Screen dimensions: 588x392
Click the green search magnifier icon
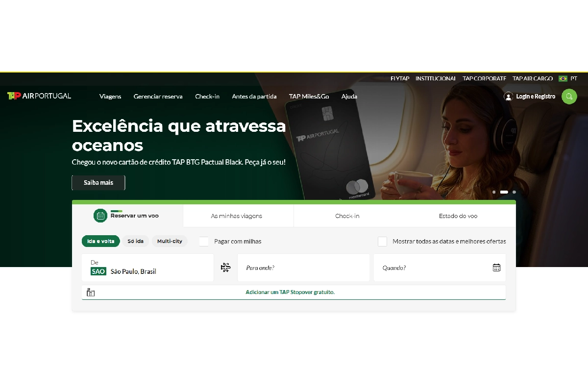point(569,97)
